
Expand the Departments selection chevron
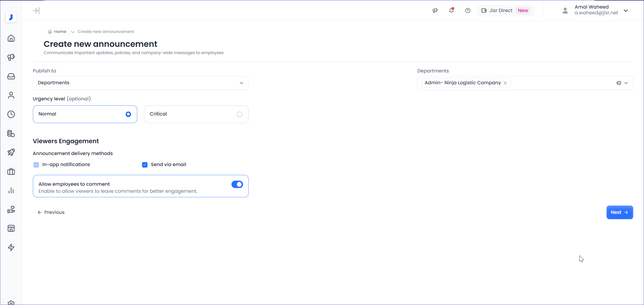coord(626,83)
